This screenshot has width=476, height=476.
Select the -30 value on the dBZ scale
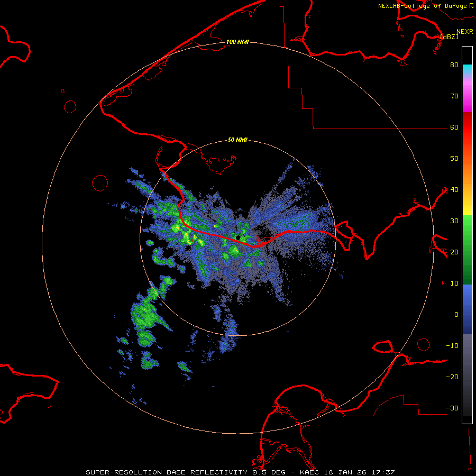[x=452, y=408]
